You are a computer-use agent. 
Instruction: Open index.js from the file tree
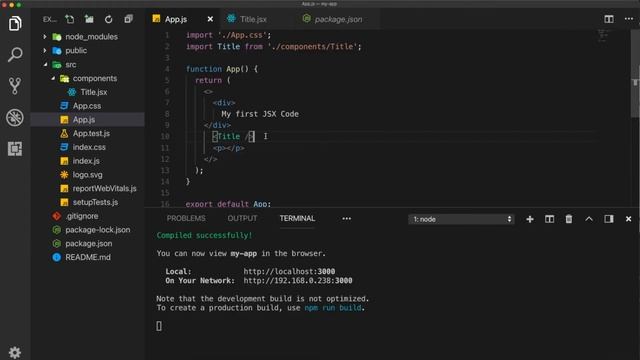[87, 161]
